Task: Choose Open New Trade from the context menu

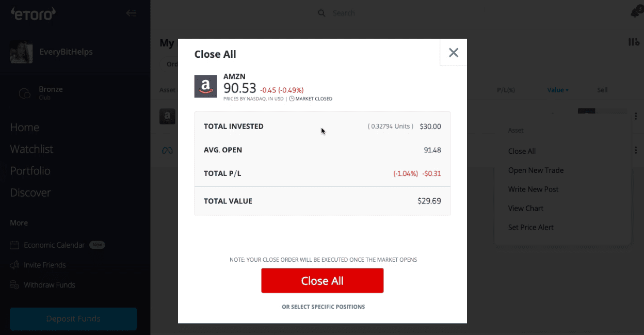Action: point(536,170)
